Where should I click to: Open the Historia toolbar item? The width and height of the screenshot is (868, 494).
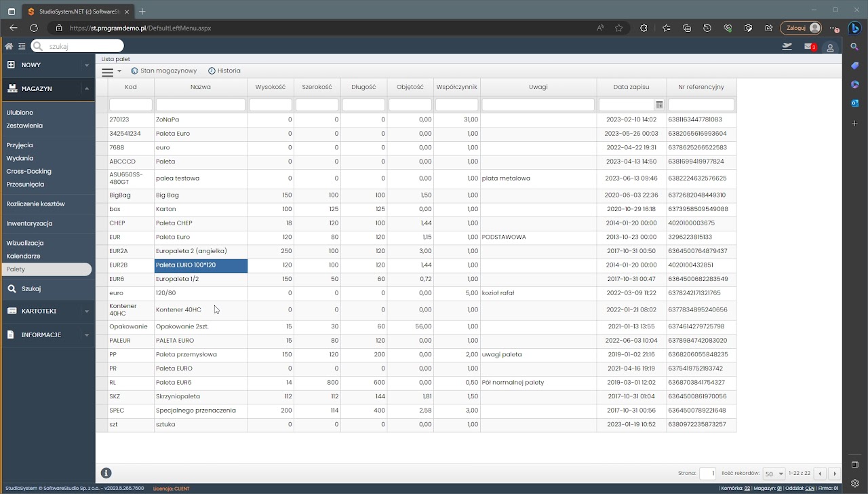coord(224,71)
